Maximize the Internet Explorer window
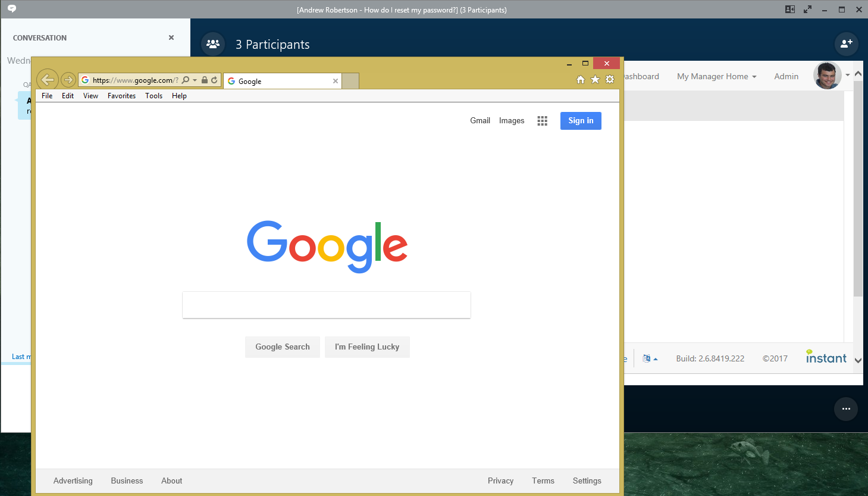868x496 pixels. (x=585, y=64)
